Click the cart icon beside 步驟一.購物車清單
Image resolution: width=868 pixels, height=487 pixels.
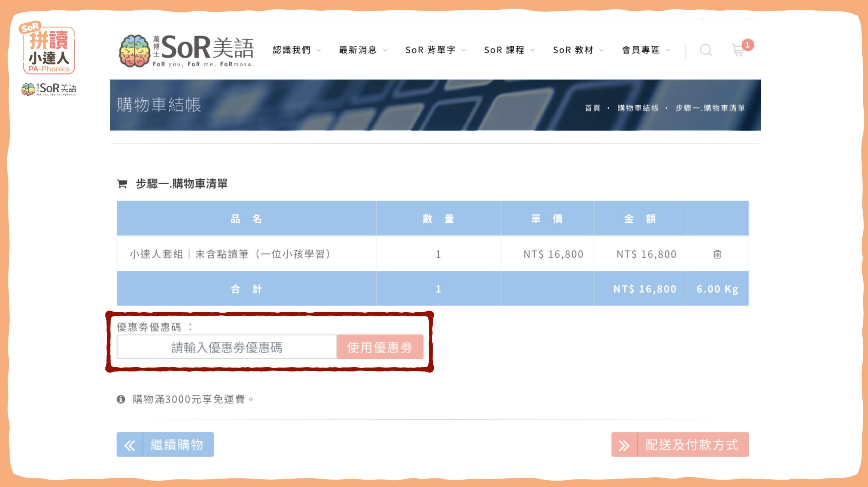[x=122, y=184]
